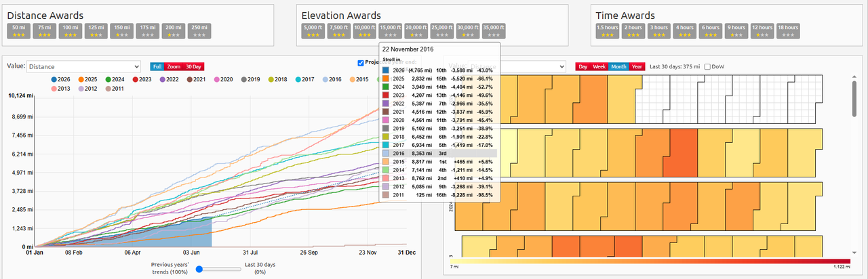
Task: Click the 22 November 2016 tooltip heading
Action: click(407, 49)
